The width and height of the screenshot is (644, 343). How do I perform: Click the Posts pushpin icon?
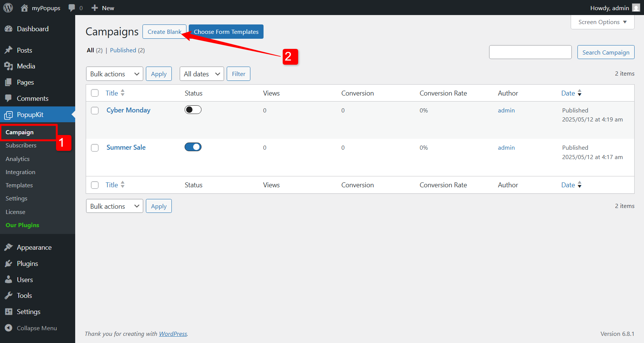point(9,50)
